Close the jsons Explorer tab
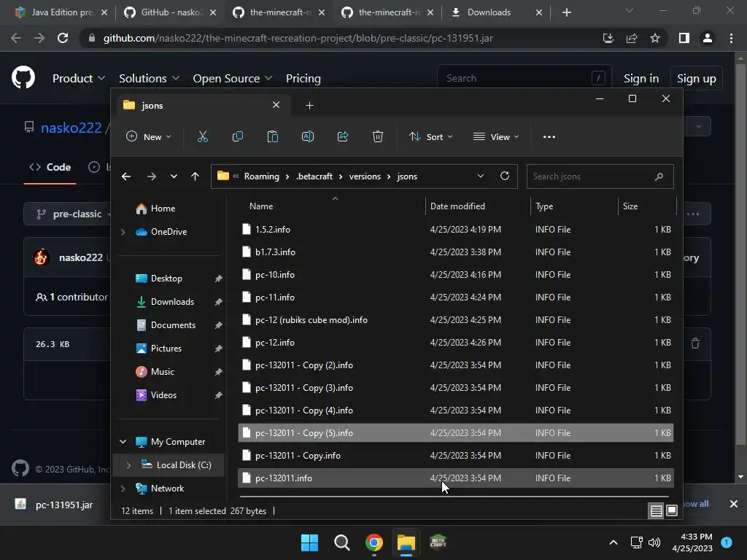The height and width of the screenshot is (560, 747). pyautogui.click(x=276, y=105)
